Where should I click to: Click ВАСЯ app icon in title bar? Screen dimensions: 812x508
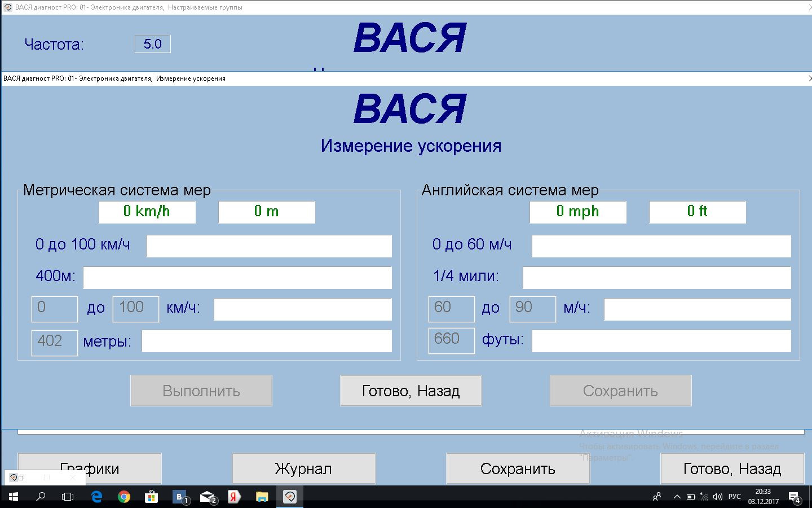click(8, 7)
